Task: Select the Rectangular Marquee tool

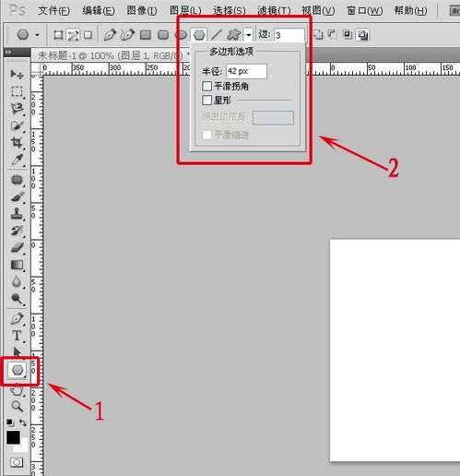Action: click(17, 91)
